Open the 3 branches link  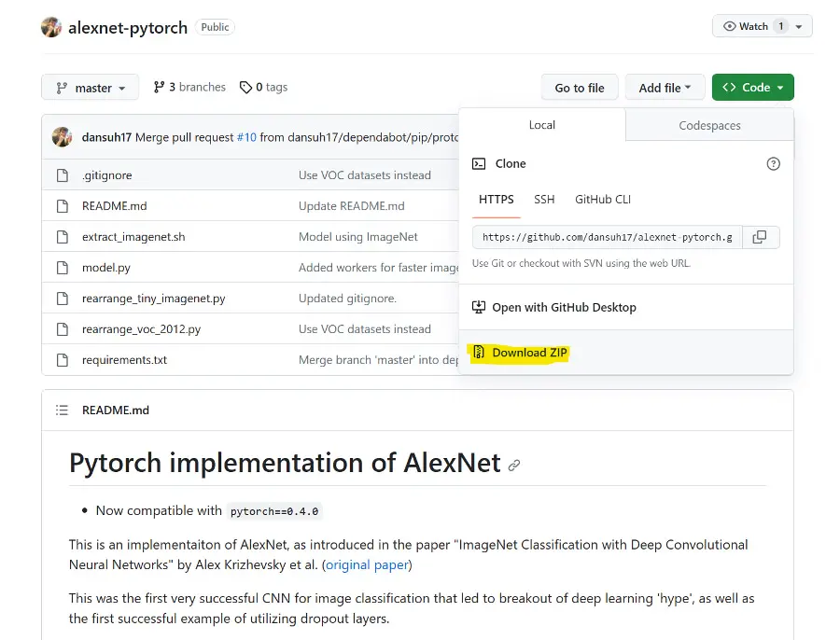[189, 88]
